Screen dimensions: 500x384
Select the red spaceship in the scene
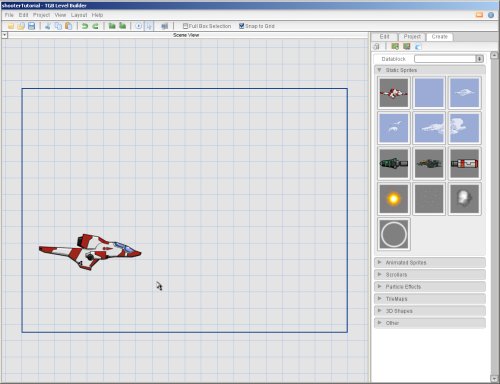[x=90, y=252]
